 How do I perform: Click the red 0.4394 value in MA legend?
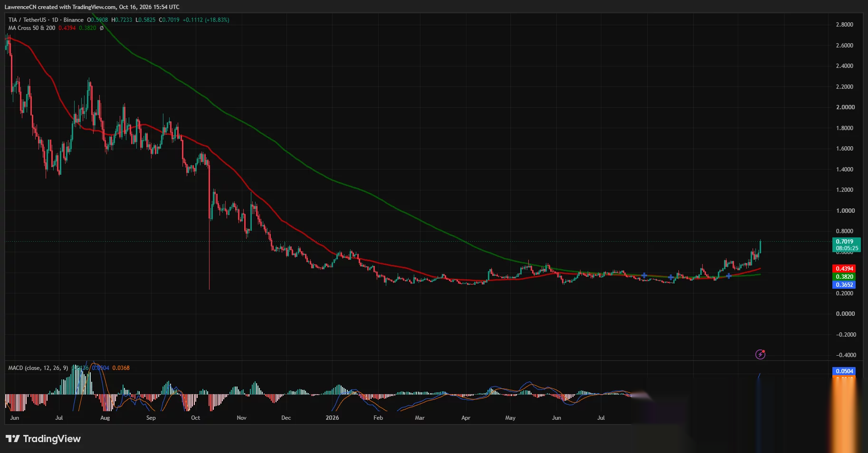67,28
